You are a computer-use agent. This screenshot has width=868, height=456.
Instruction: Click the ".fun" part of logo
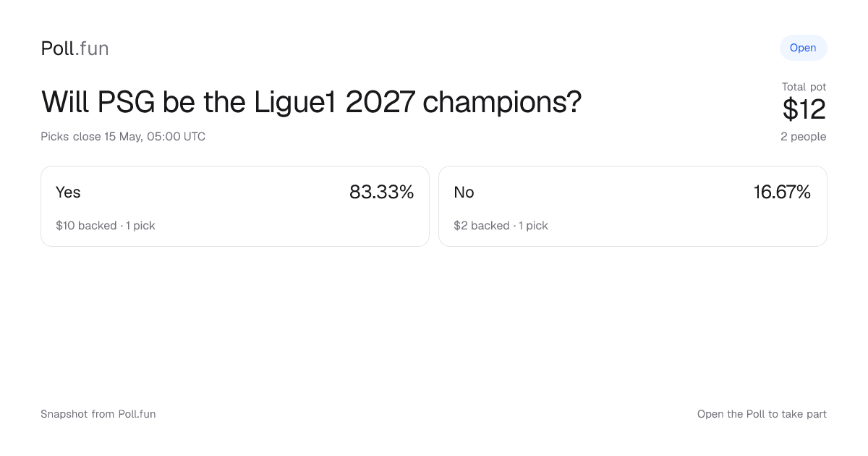pos(92,48)
